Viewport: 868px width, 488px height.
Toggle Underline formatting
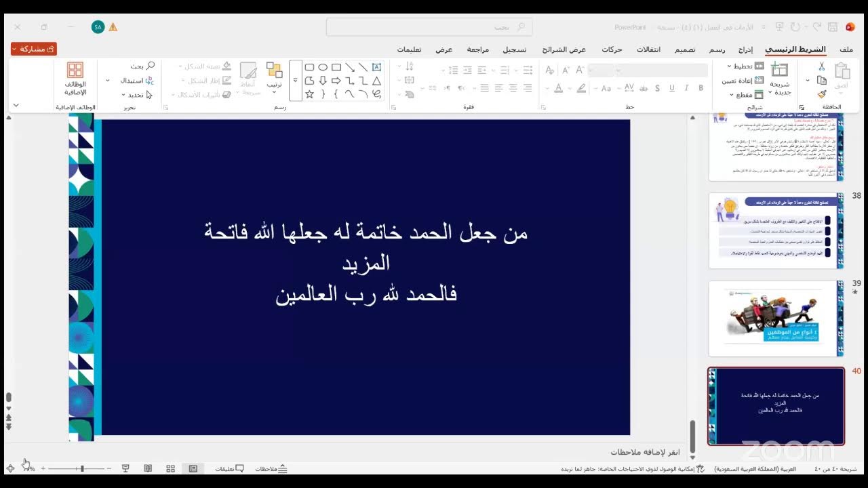(672, 88)
